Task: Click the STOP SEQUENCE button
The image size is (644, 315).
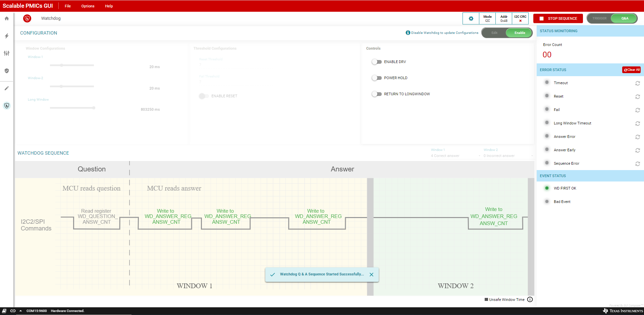Action: [558, 18]
